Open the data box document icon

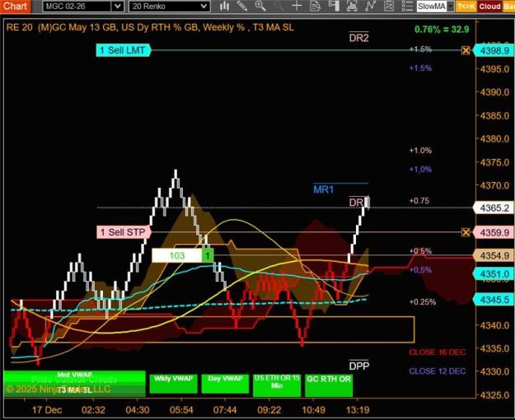pos(315,6)
